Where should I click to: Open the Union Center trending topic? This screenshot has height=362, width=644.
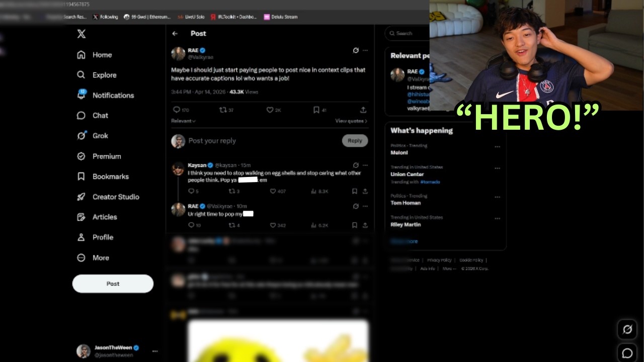(x=407, y=174)
